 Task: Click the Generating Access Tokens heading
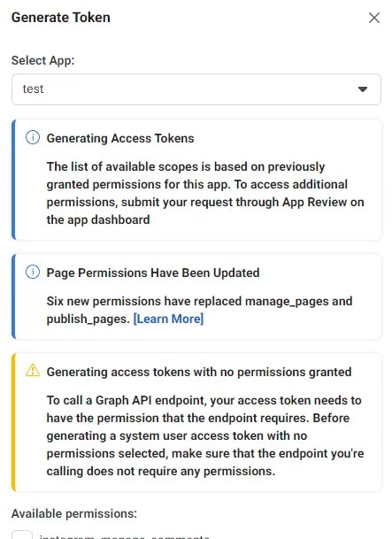120,138
